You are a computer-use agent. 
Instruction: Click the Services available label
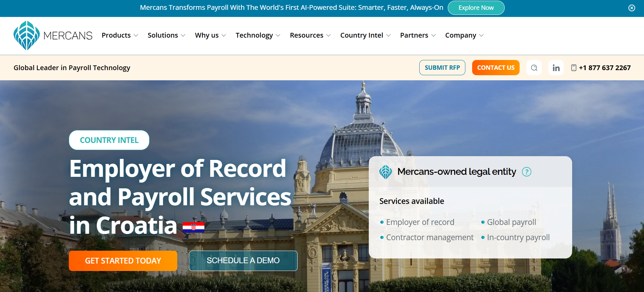[x=411, y=201]
